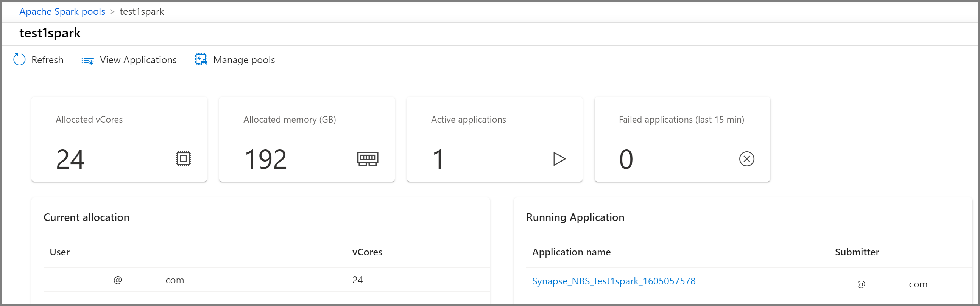The width and height of the screenshot is (980, 306).
Task: Click the View Applications list icon
Action: click(x=87, y=60)
